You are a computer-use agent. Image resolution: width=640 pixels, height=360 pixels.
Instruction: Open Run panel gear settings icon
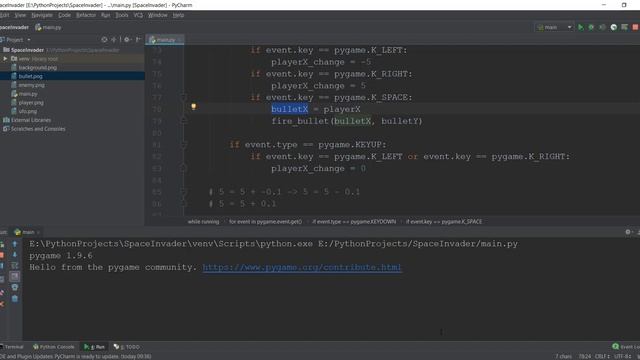(628, 232)
